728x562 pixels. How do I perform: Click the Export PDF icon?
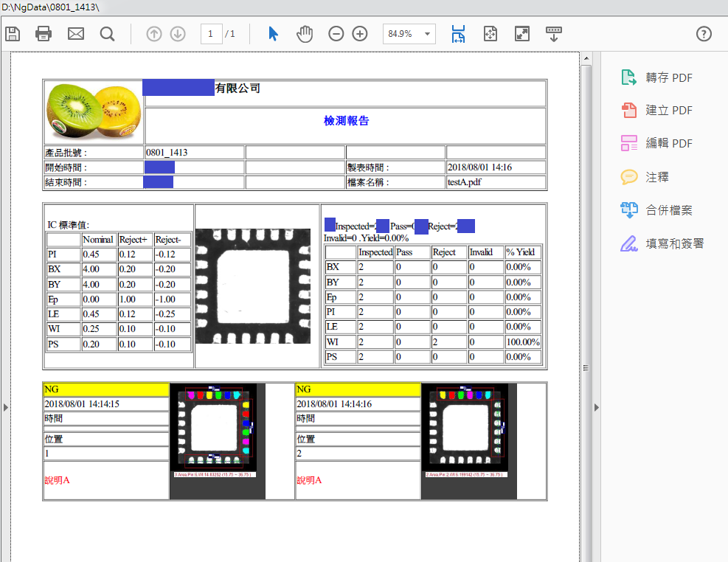coord(629,77)
